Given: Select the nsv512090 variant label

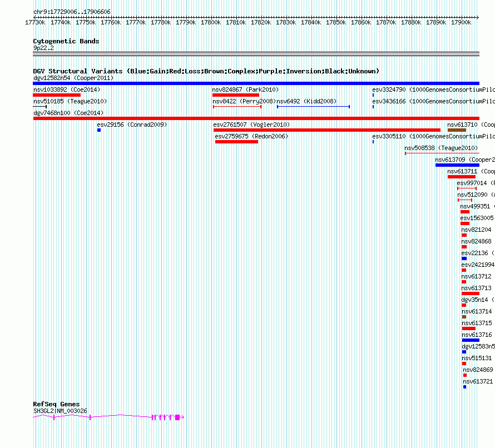Looking at the screenshot, I should pos(476,195).
